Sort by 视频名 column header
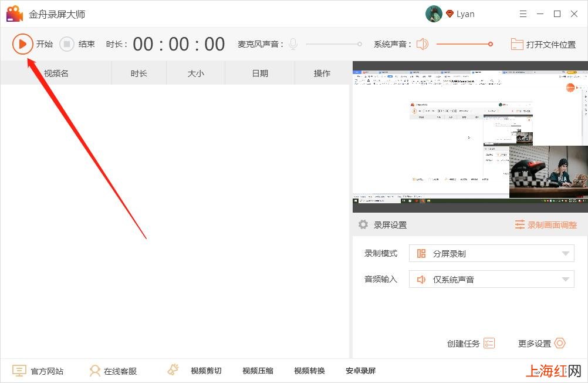This screenshot has width=588, height=383. [56, 73]
